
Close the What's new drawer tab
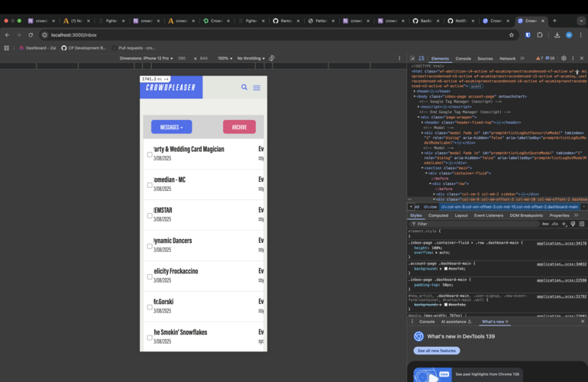[507, 322]
